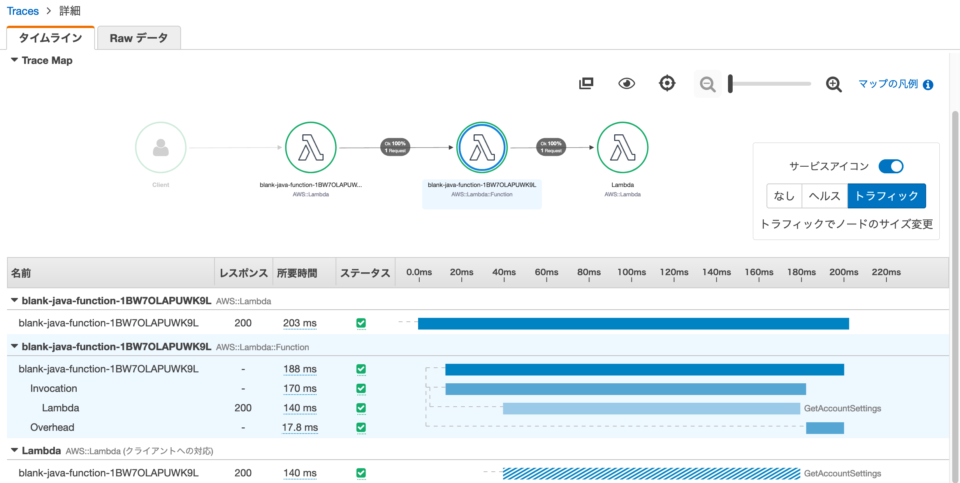The height and width of the screenshot is (483, 960).
Task: Click the Invocation timeline bar
Action: coord(626,389)
